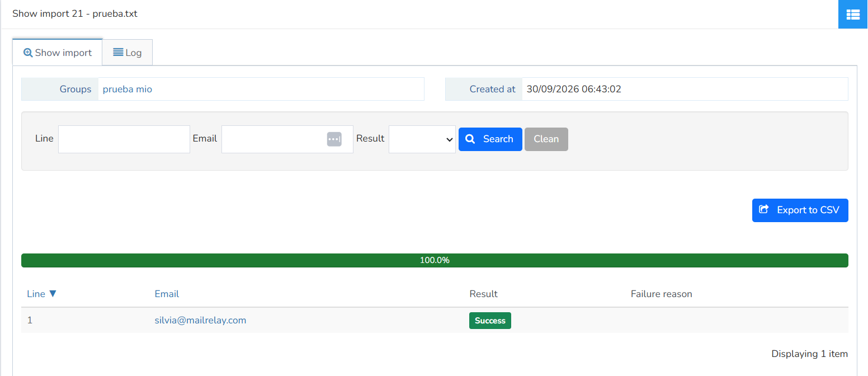The image size is (868, 376).
Task: Open the Log tab
Action: [128, 53]
